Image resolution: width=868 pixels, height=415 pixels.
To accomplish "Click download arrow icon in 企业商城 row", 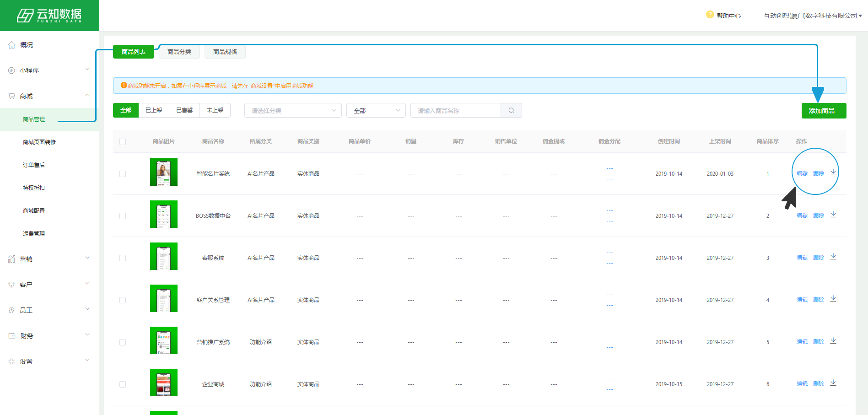I will pos(833,383).
